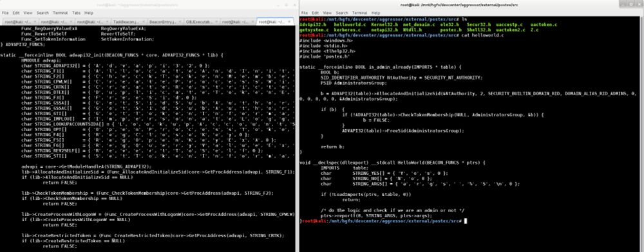The width and height of the screenshot is (644, 252).
Task: Maximize the right terminal window
Action: 631,4
